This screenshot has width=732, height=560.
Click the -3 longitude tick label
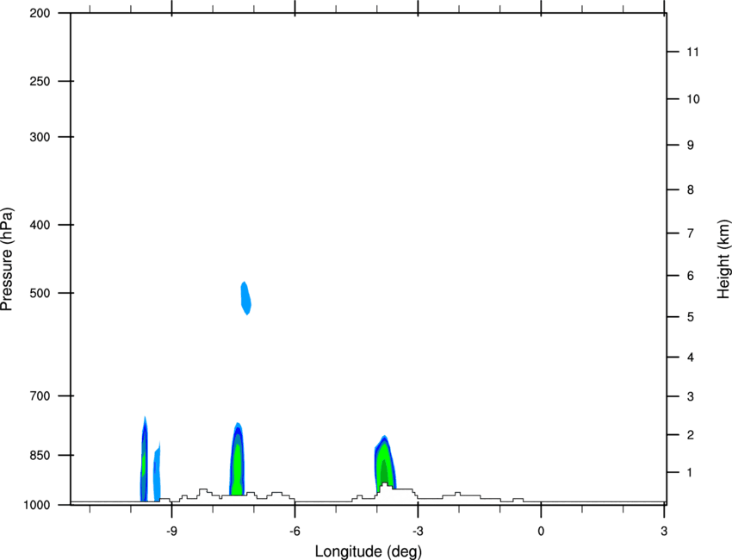pyautogui.click(x=418, y=531)
